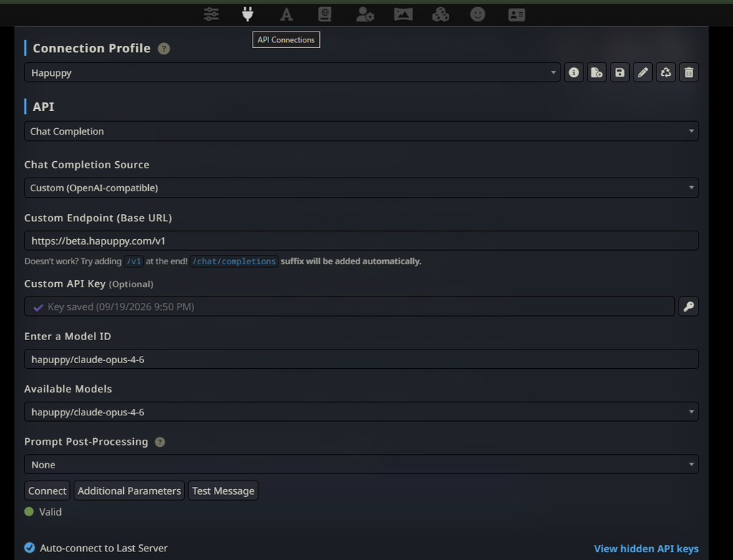Viewport: 733px width, 560px height.
Task: Open the Advanced Formatting letter A icon
Action: (286, 14)
